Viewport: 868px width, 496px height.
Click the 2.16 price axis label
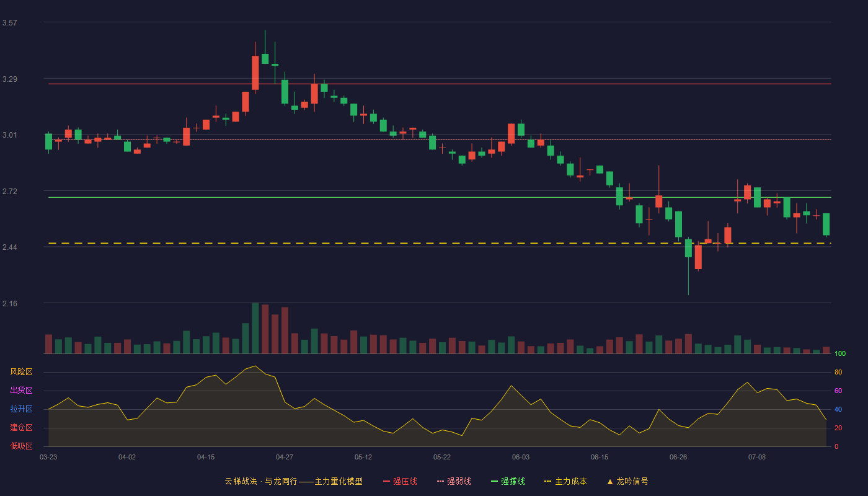[x=10, y=304]
